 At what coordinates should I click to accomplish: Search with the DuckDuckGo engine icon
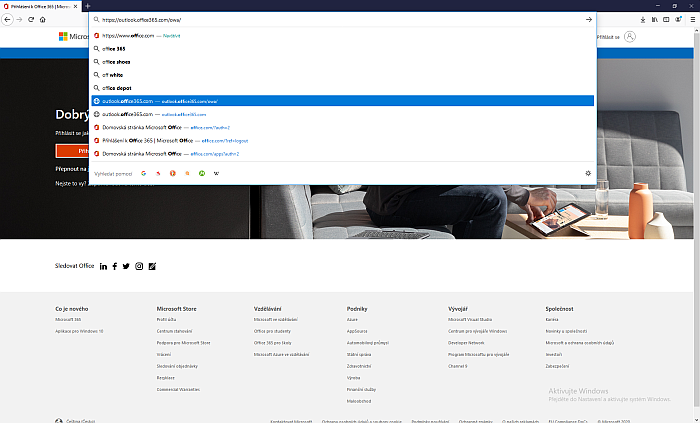(173, 174)
